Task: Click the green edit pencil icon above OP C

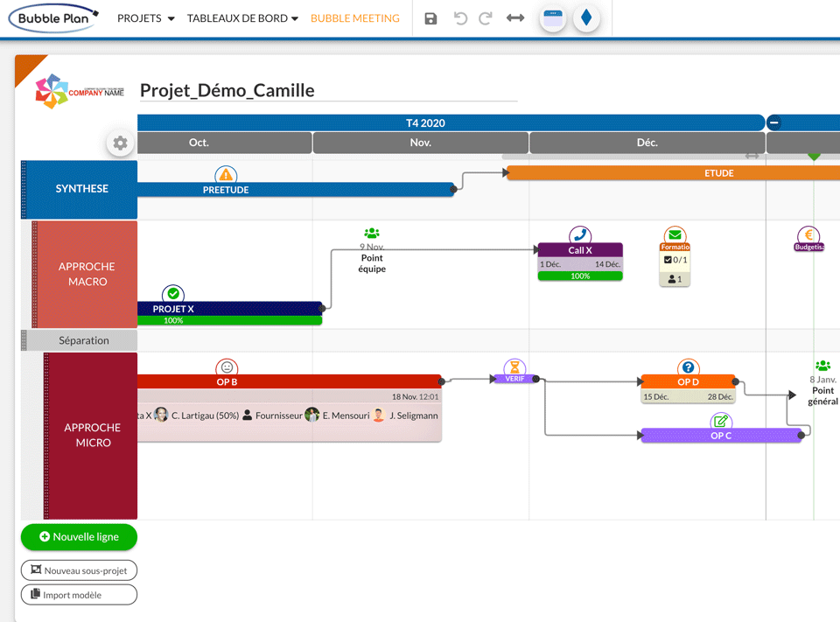Action: pyautogui.click(x=721, y=422)
